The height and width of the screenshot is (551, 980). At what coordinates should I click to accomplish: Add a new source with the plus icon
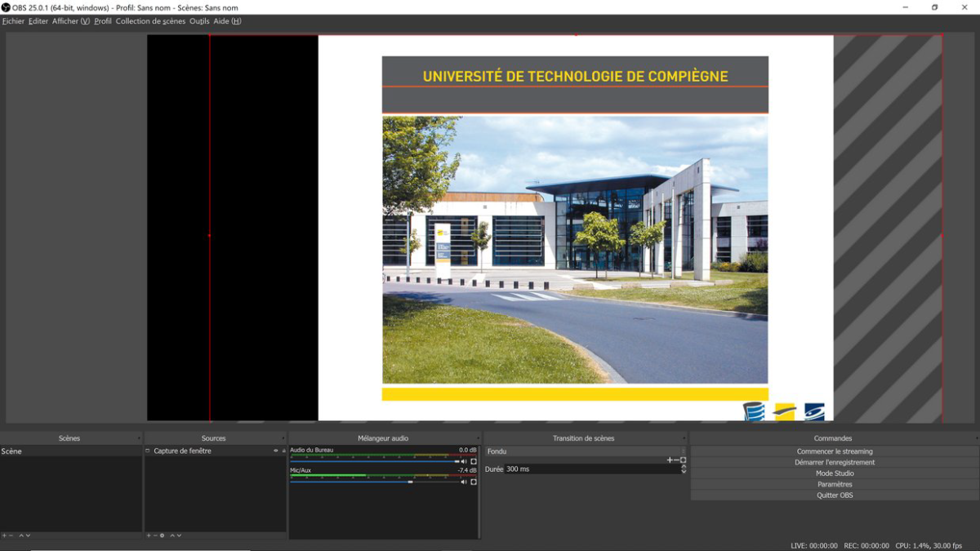click(149, 535)
